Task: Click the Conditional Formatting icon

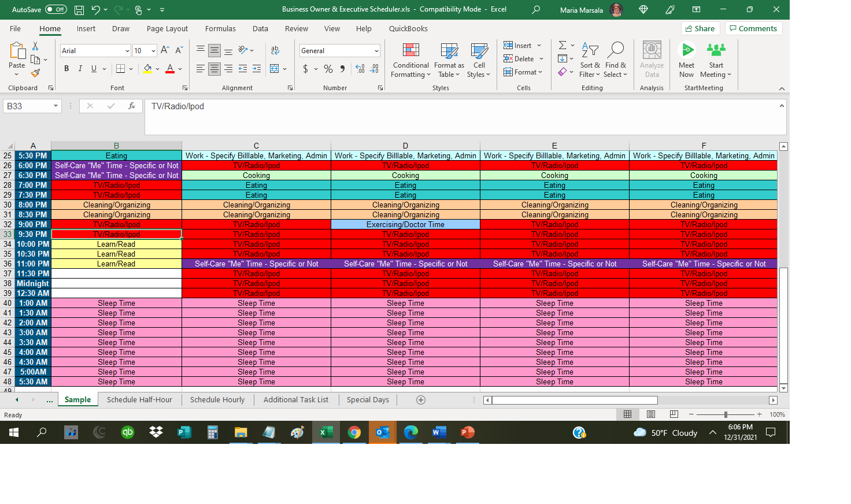Action: (x=410, y=51)
